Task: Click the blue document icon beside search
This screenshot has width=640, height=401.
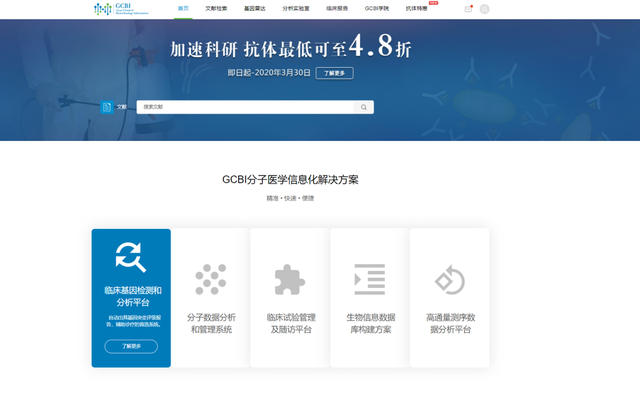Action: coord(107,107)
